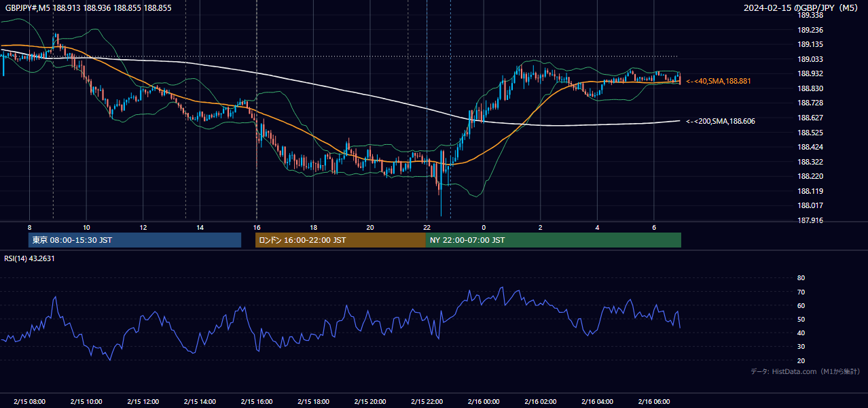
Task: Click the '2024-02-15 のGBP/JPY (M5)' chart title
Action: point(802,8)
